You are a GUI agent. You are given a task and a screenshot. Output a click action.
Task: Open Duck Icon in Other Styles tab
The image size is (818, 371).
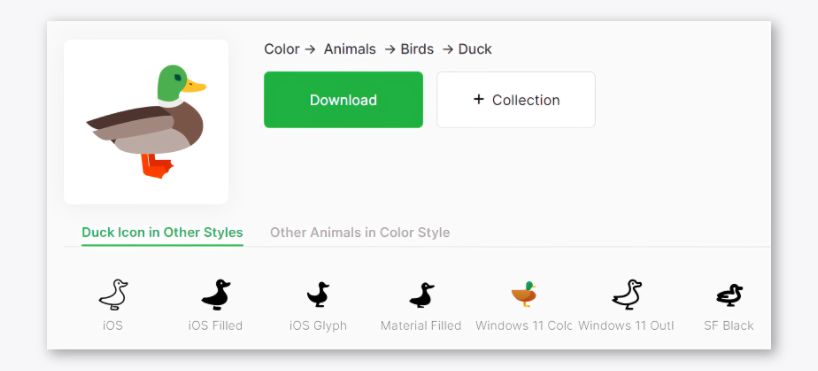click(162, 232)
